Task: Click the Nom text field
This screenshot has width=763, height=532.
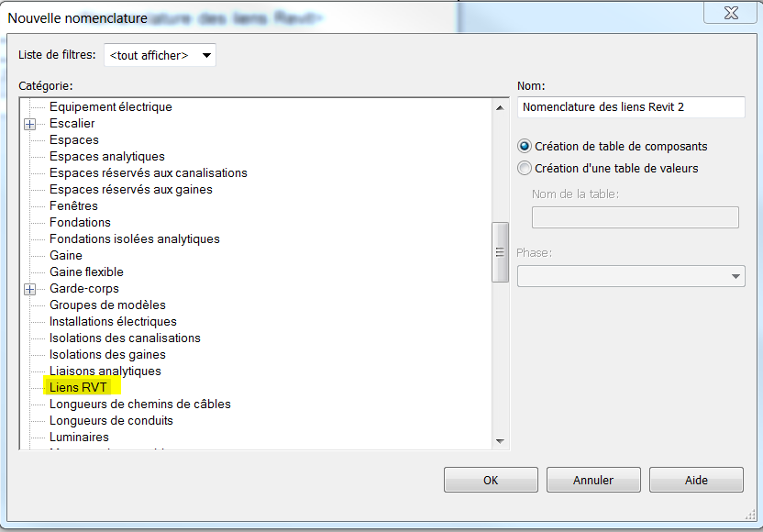Action: [631, 107]
